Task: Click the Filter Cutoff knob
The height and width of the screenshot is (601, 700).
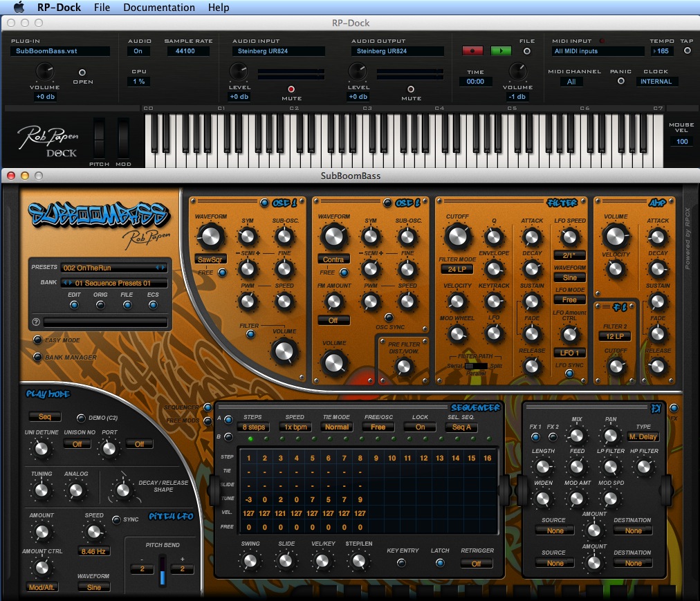Action: [x=458, y=237]
